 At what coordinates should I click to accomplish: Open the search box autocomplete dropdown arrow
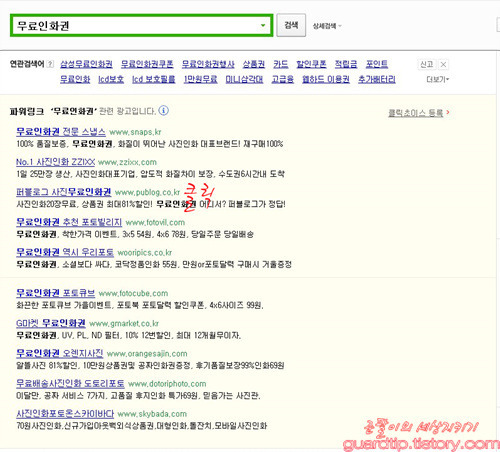pos(263,25)
